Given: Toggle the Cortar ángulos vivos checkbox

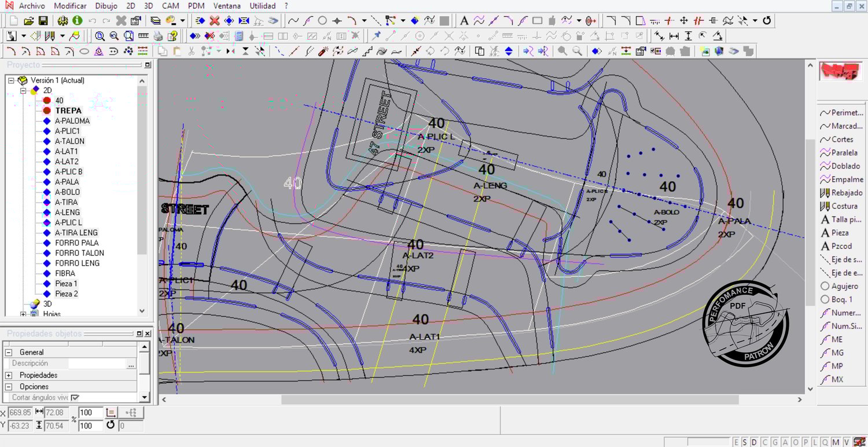Looking at the screenshot, I should [x=75, y=398].
